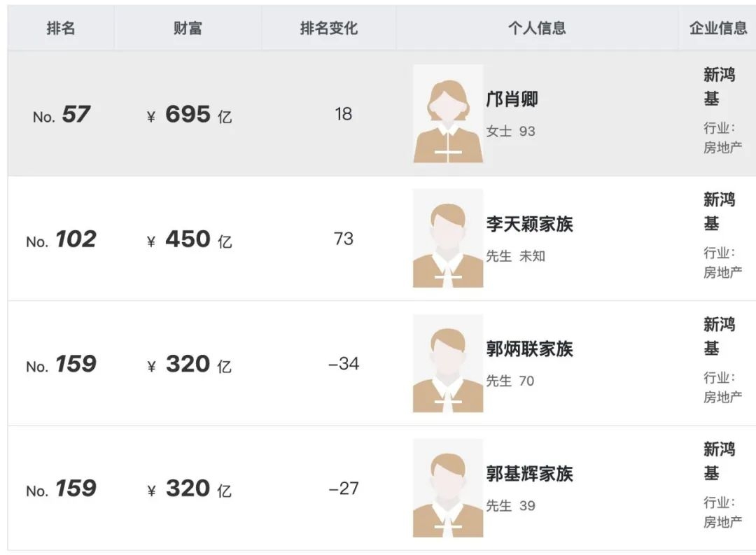Open 新鸿基 company in 邝肖卿 row

719,87
